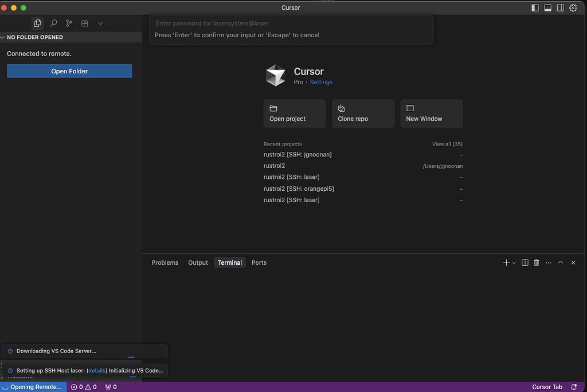
Task: Toggle the secondary side bar layout control
Action: 560,8
